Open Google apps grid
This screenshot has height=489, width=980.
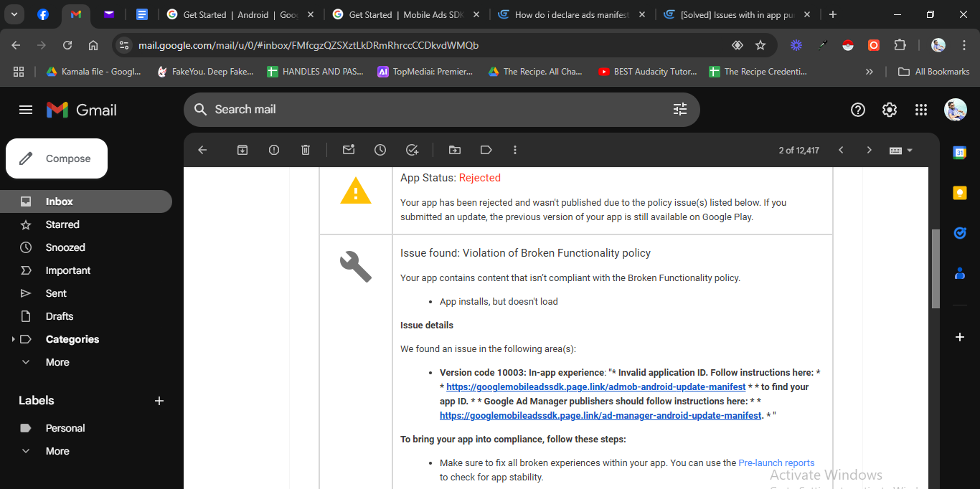[x=921, y=110]
